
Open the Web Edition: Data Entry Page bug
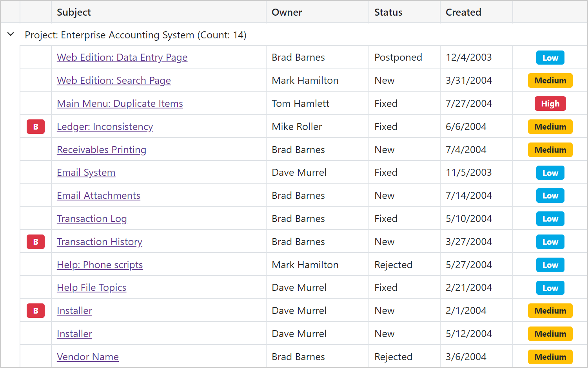click(122, 57)
